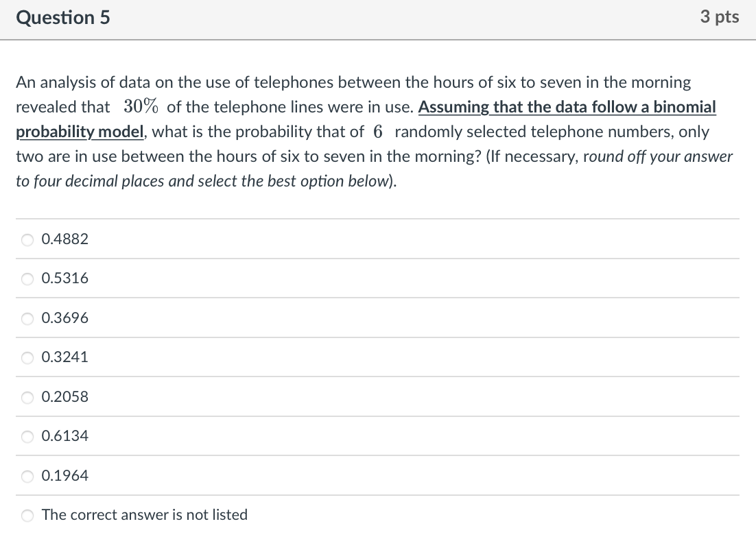Select the 0.2058 answer option

(64, 396)
